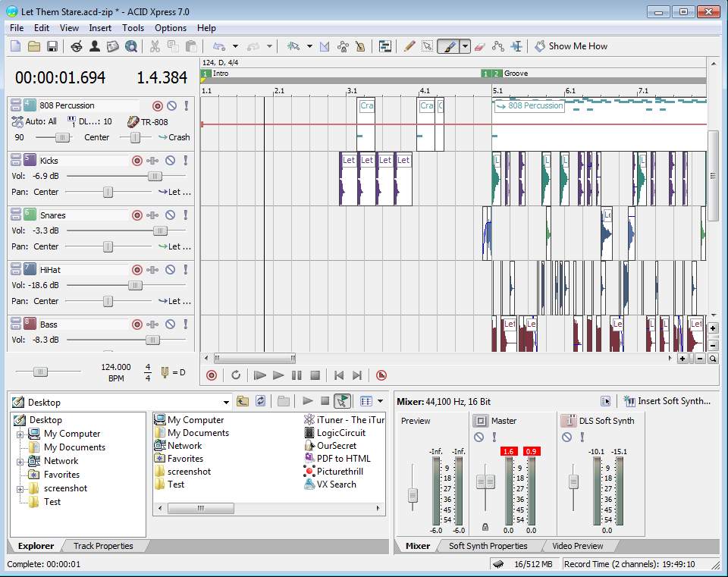Click the Cut scissors icon

(155, 46)
